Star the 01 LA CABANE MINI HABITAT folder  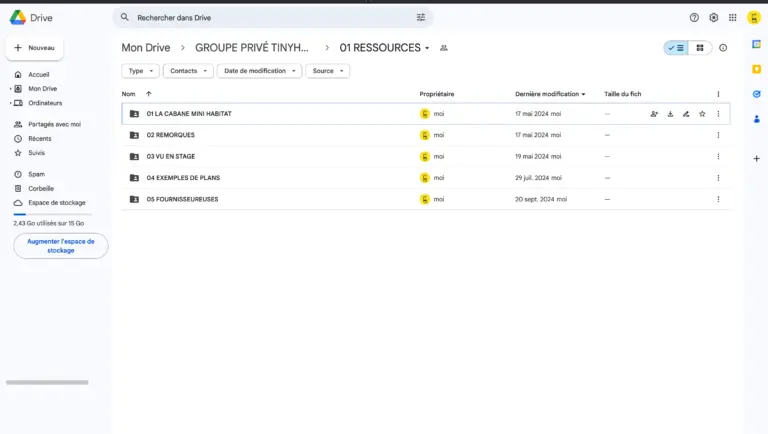tap(702, 114)
